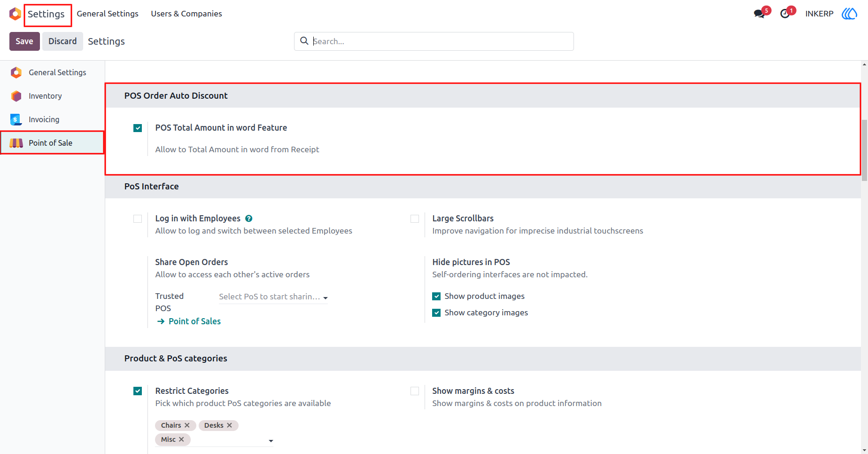Enable the Large Scrollbars checkbox
Viewport: 868px width, 454px height.
pos(415,219)
